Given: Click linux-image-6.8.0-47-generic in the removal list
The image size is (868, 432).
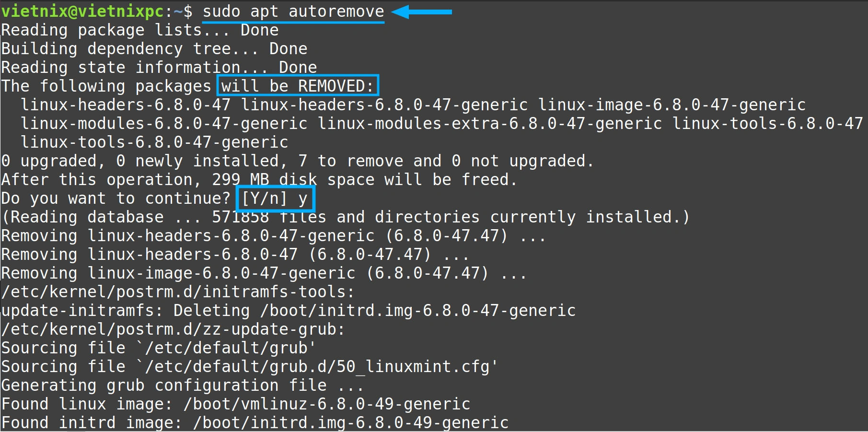Looking at the screenshot, I should point(671,105).
